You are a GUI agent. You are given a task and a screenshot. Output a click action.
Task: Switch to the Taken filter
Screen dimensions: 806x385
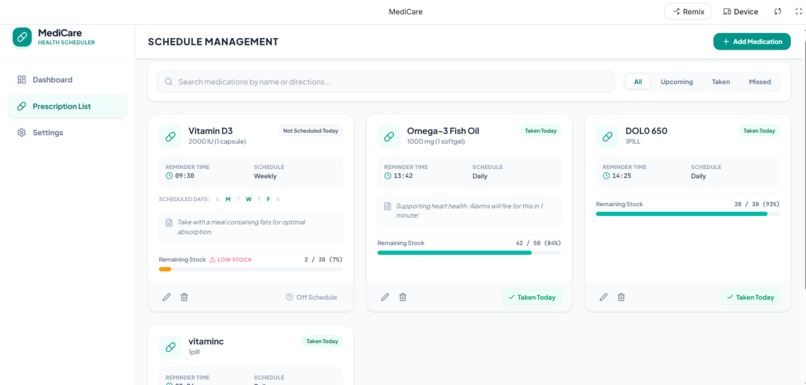(721, 82)
